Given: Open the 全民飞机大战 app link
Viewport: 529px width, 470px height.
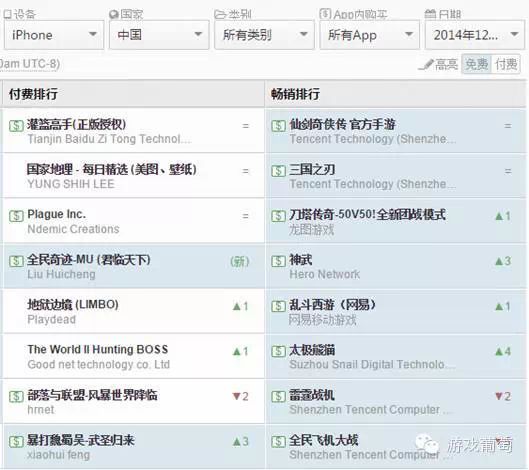Looking at the screenshot, I should click(324, 440).
